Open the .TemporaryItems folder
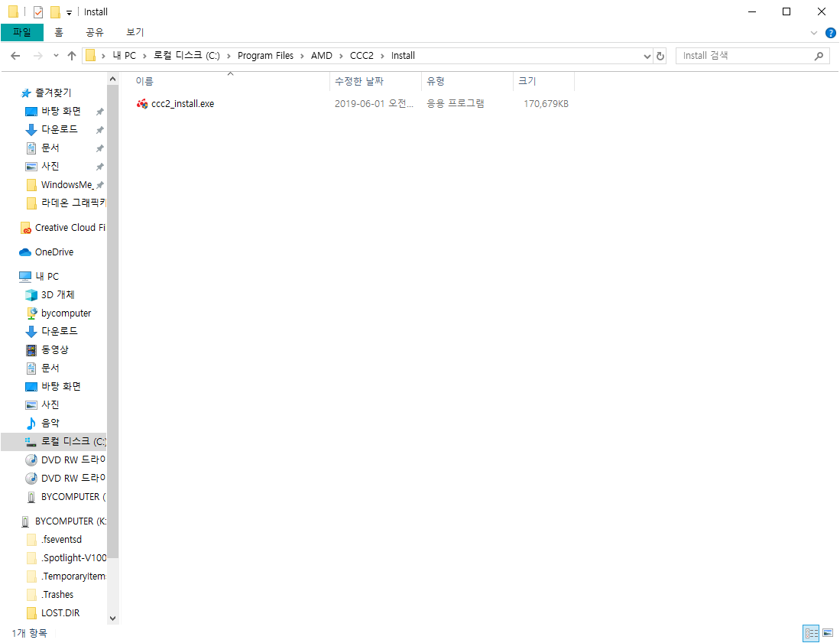The image size is (840, 643). [x=73, y=576]
